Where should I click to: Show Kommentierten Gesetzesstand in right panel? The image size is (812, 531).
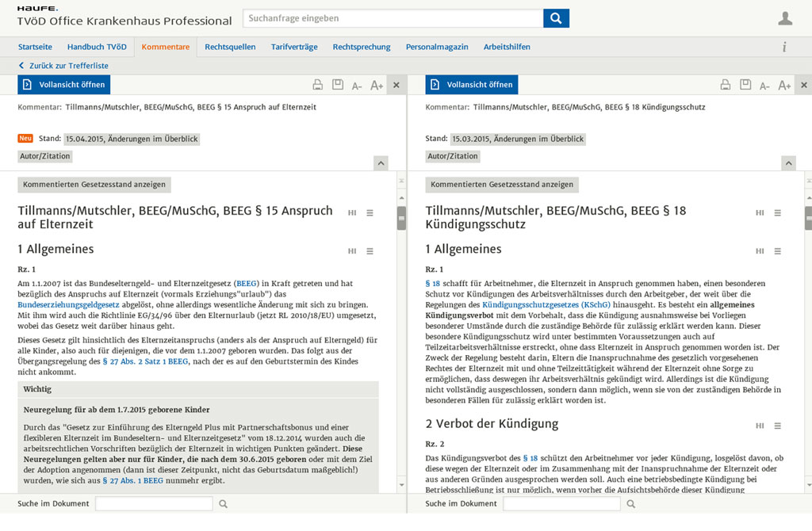(502, 184)
